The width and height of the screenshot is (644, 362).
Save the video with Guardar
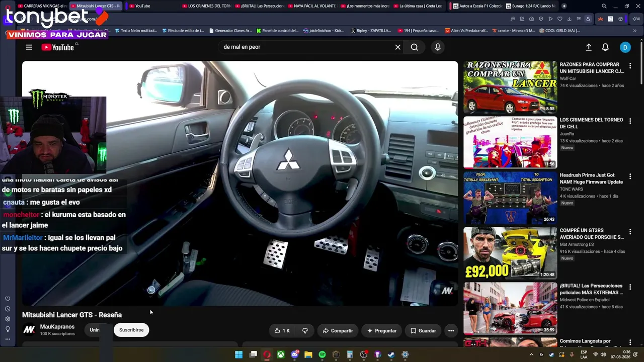[x=423, y=330]
